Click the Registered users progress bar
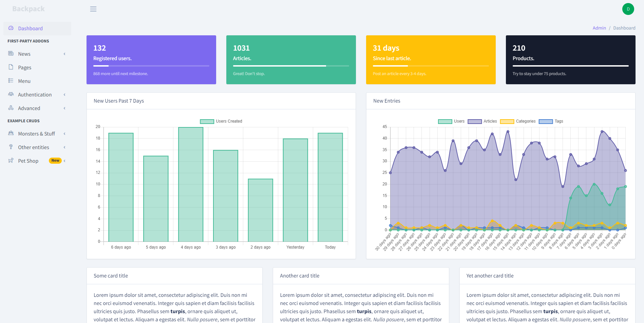644x323 pixels. [151, 66]
